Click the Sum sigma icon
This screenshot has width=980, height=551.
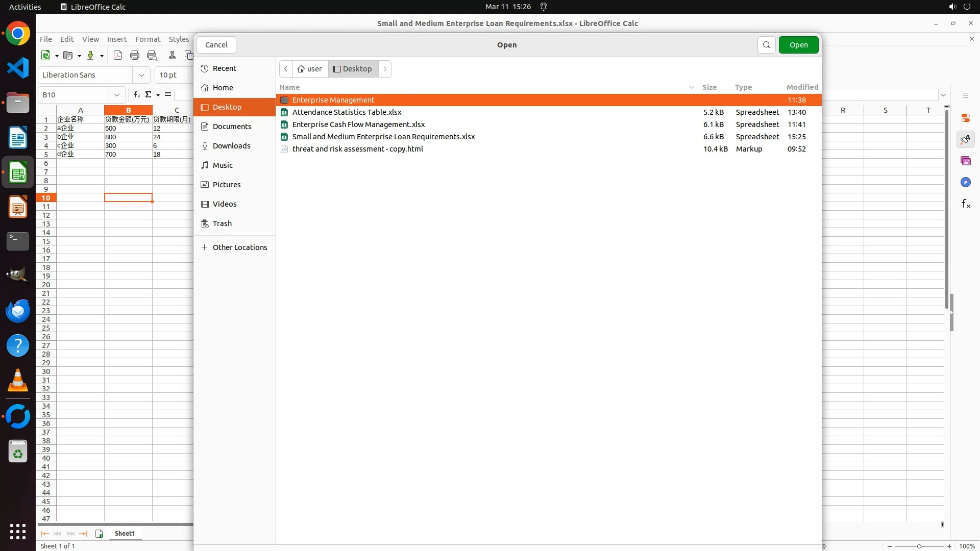pos(148,95)
